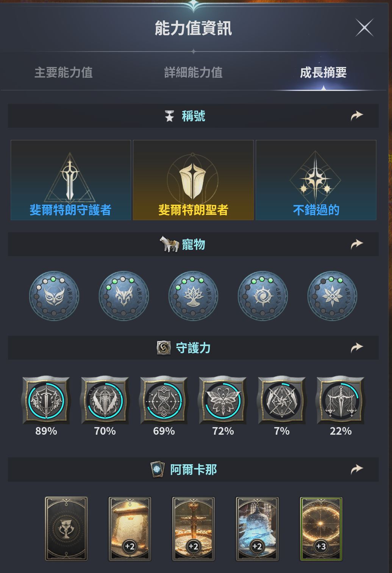Select the lotus tree pet icon
392x573 pixels.
click(193, 296)
